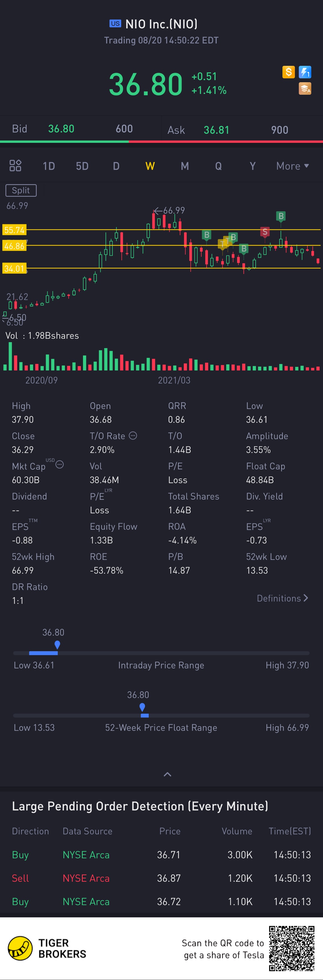Tap the P/B value 14.87
Image resolution: width=323 pixels, height=980 pixels.
coord(179,570)
